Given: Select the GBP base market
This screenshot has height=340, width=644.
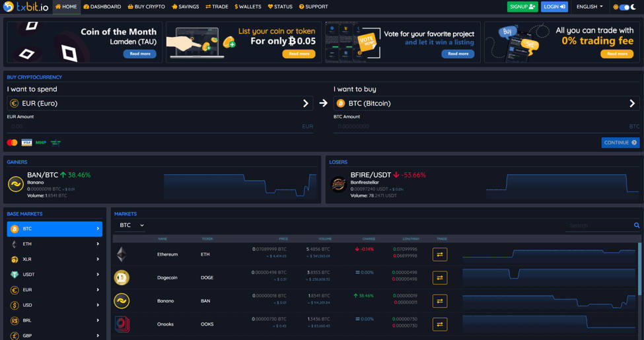Looking at the screenshot, I should coord(55,335).
